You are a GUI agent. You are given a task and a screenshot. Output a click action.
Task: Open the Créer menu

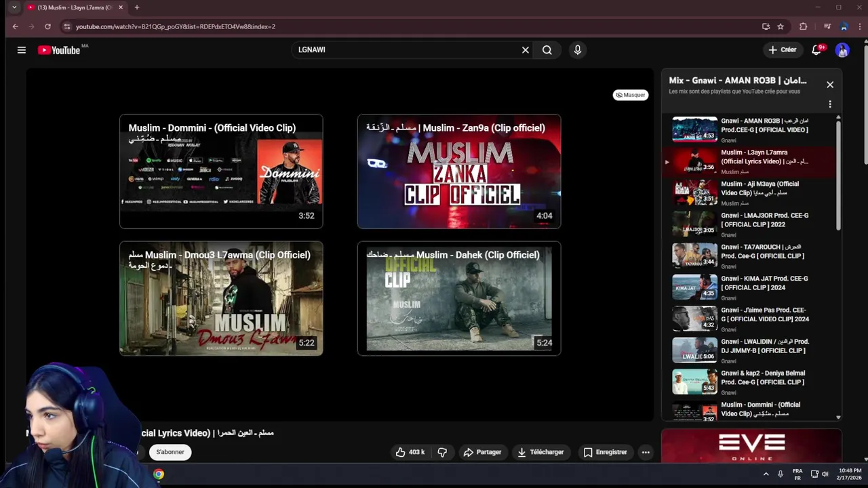pyautogui.click(x=783, y=49)
